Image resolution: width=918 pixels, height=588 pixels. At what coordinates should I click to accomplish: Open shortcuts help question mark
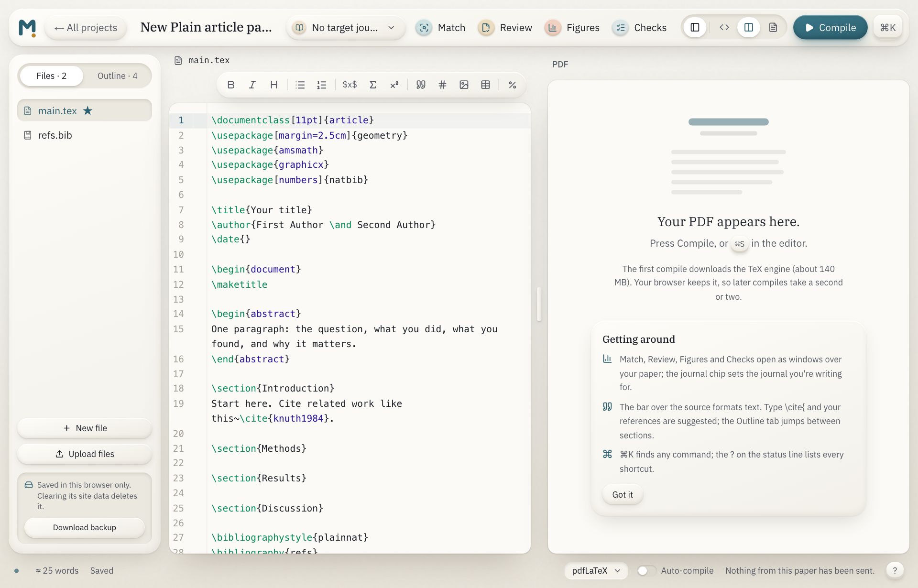tap(895, 570)
